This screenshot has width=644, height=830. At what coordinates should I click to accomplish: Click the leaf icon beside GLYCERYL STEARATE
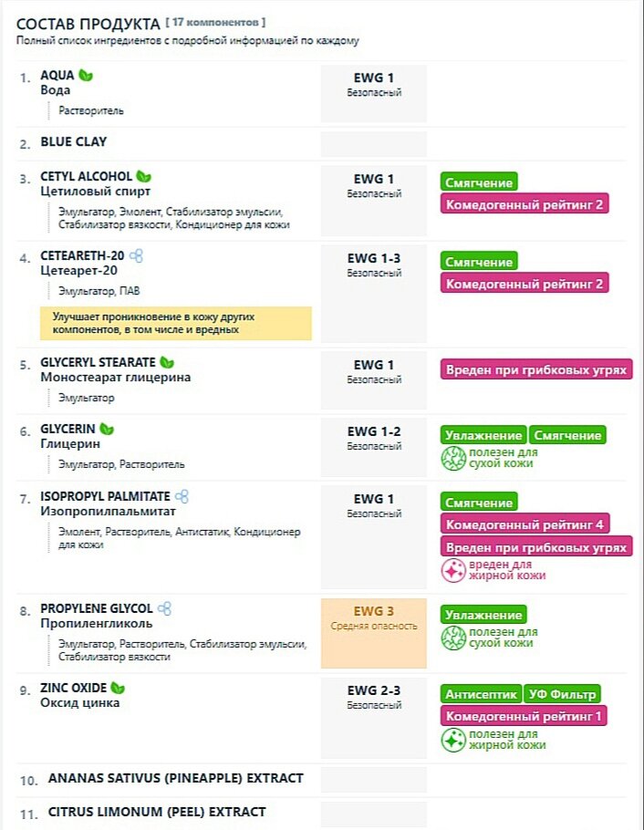[167, 363]
